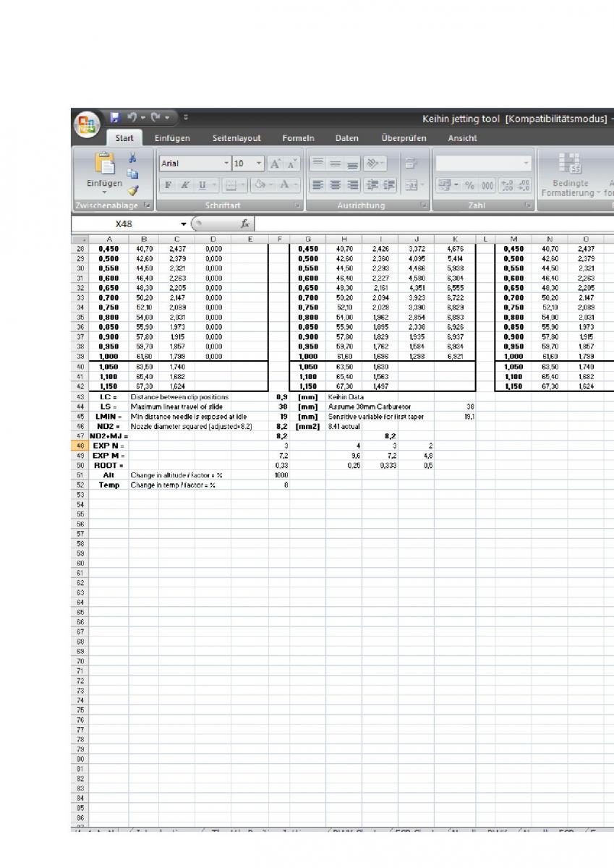This screenshot has width=614, height=868.
Task: Switch to the Formeln ribbon tab
Action: pos(298,138)
